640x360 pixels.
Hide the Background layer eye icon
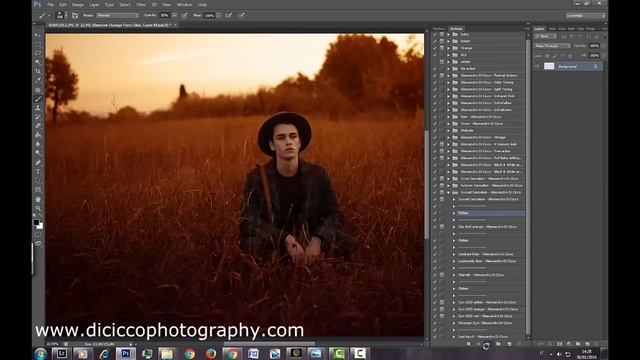point(538,66)
